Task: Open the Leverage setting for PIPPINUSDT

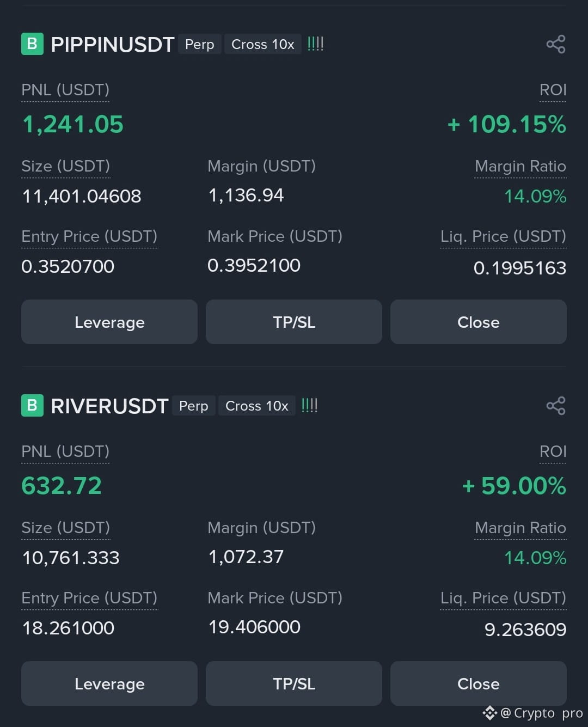Action: click(x=109, y=322)
